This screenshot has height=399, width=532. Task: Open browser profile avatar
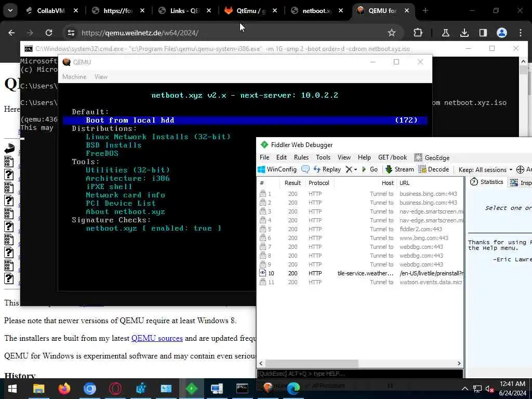pyautogui.click(x=501, y=33)
